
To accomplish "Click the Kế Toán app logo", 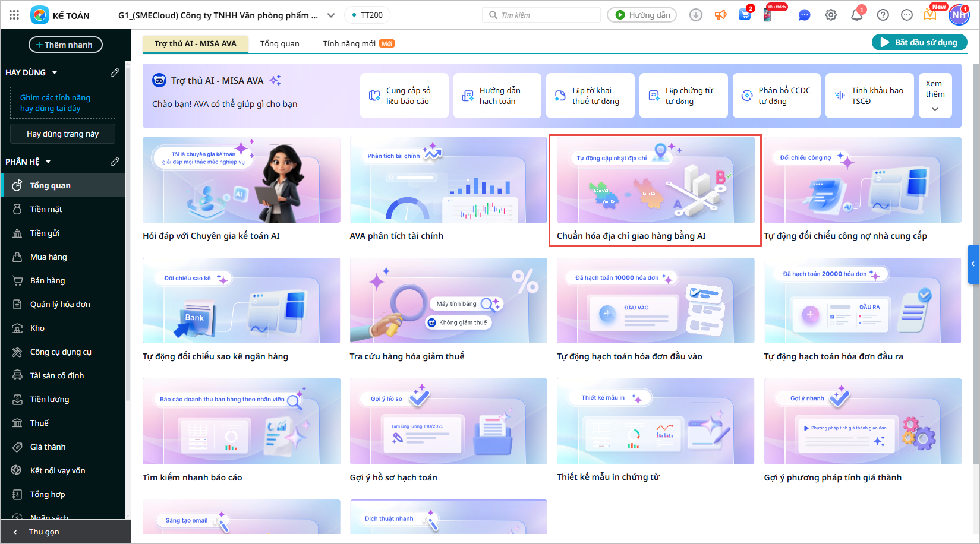I will [x=40, y=15].
